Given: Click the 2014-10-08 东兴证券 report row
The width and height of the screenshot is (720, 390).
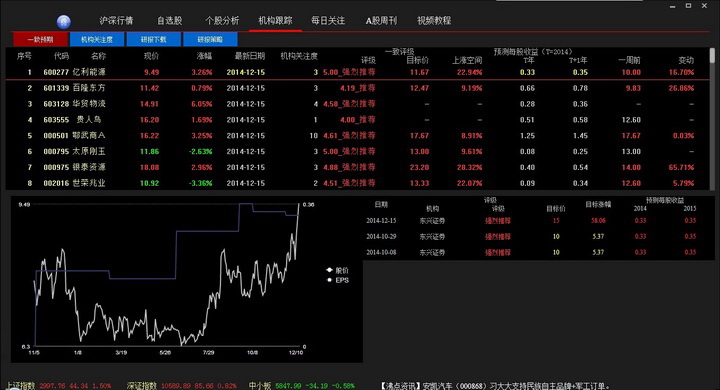Looking at the screenshot, I should (538, 252).
